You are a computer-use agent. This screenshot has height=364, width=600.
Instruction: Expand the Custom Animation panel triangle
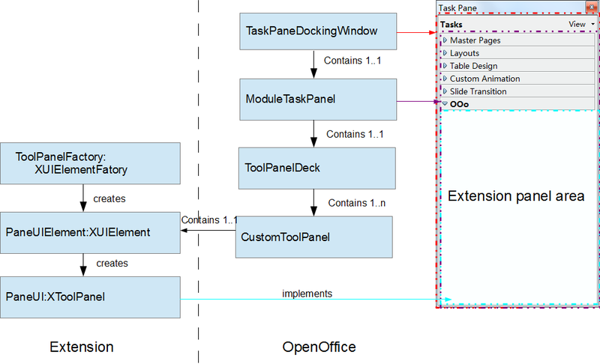click(445, 79)
